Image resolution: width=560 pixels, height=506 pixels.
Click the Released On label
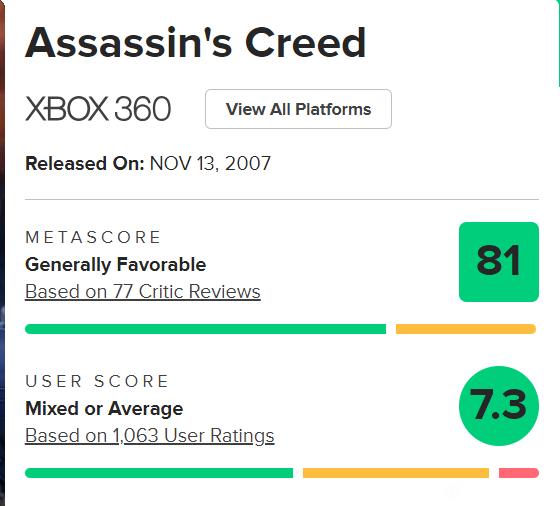pyautogui.click(x=85, y=164)
